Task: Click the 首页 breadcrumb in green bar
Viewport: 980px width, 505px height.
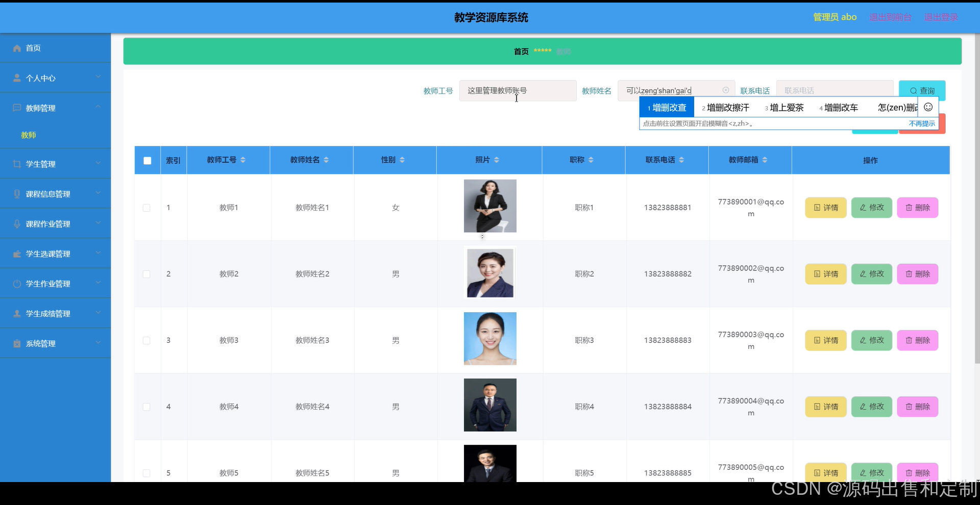Action: click(x=521, y=52)
